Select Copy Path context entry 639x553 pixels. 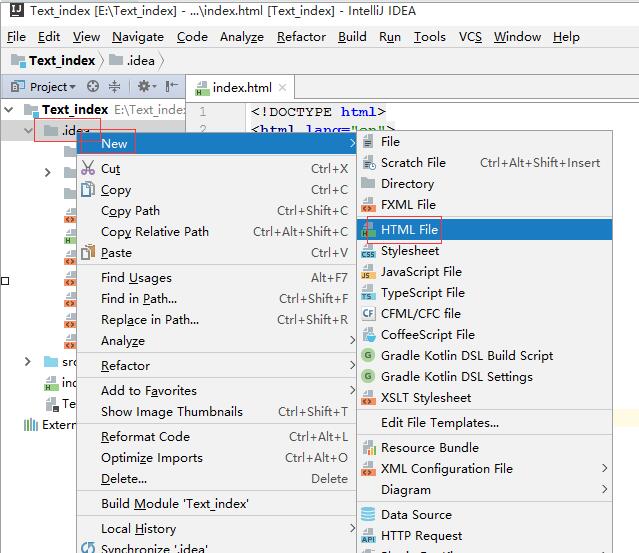click(216, 211)
